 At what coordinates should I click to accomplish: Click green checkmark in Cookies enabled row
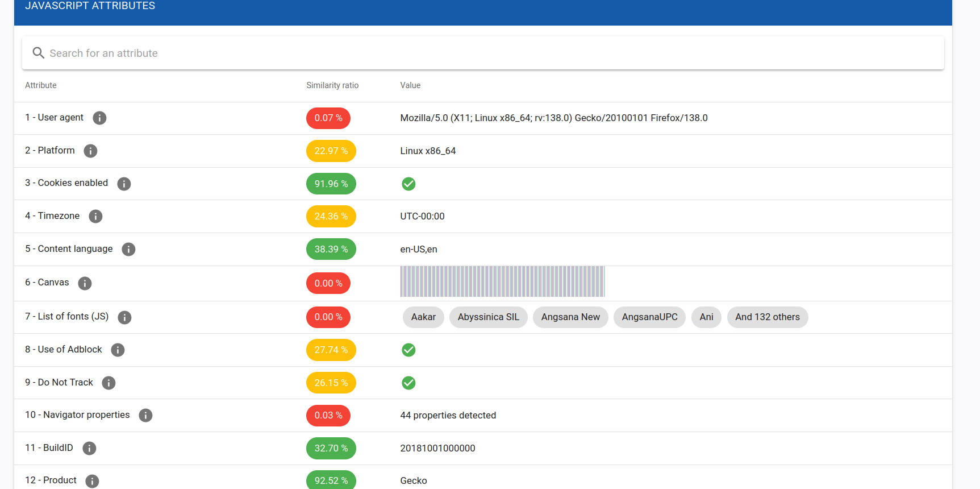tap(408, 184)
